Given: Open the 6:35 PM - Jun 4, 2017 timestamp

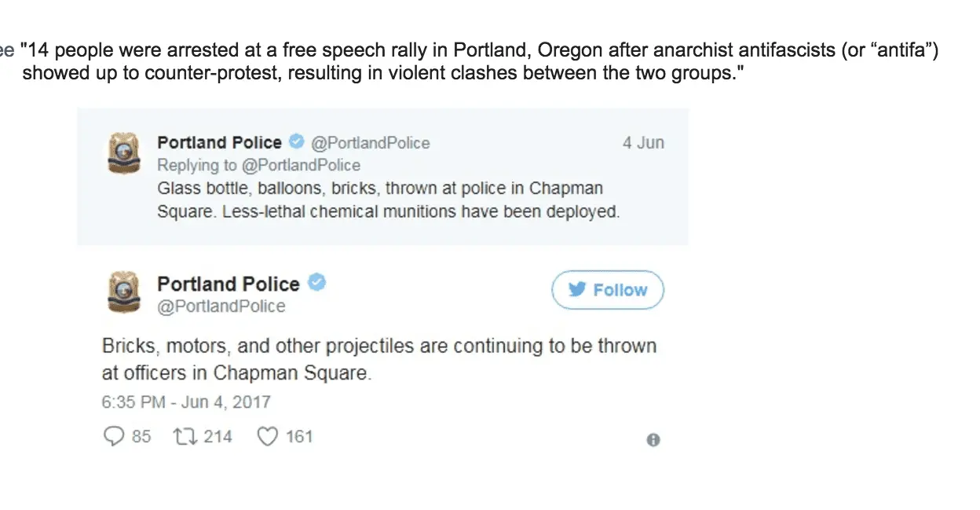Looking at the screenshot, I should pos(186,402).
